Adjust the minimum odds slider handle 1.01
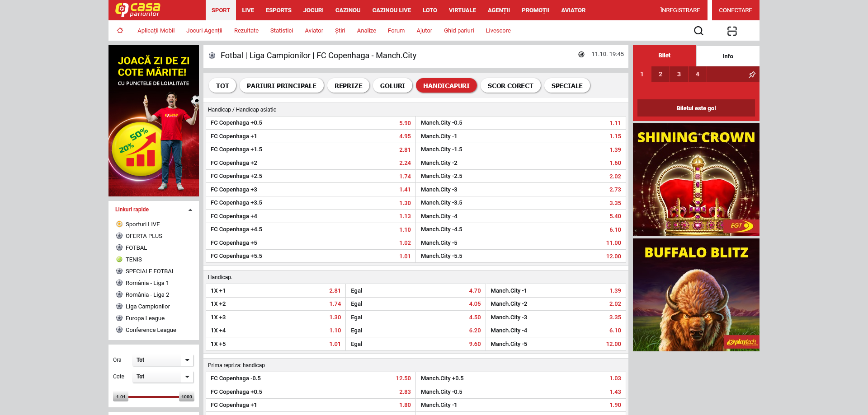This screenshot has height=415, width=868. [121, 397]
